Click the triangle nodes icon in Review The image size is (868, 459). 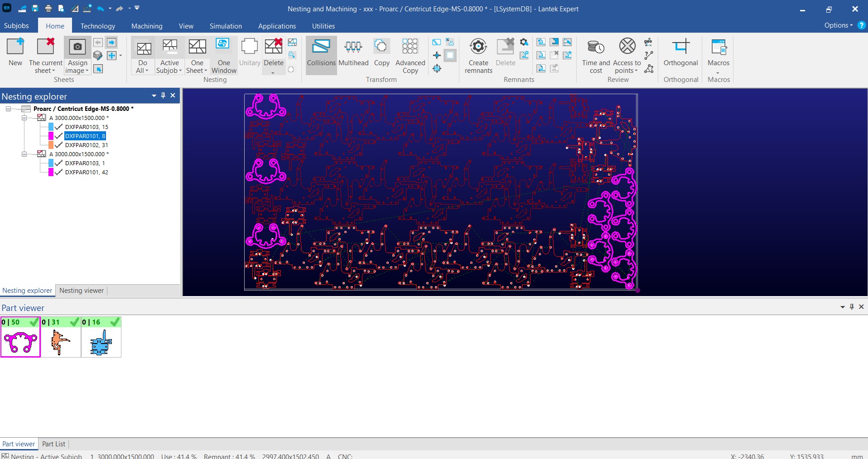coord(649,68)
